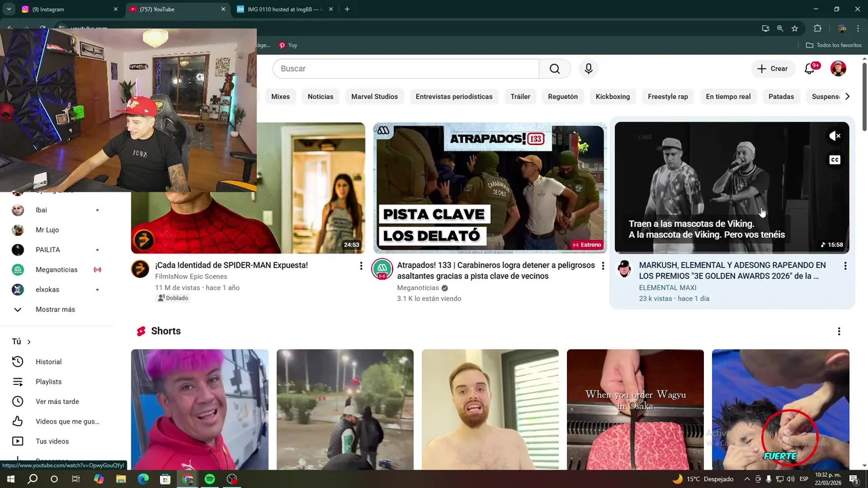Open the Chrome profile avatar

tap(842, 28)
